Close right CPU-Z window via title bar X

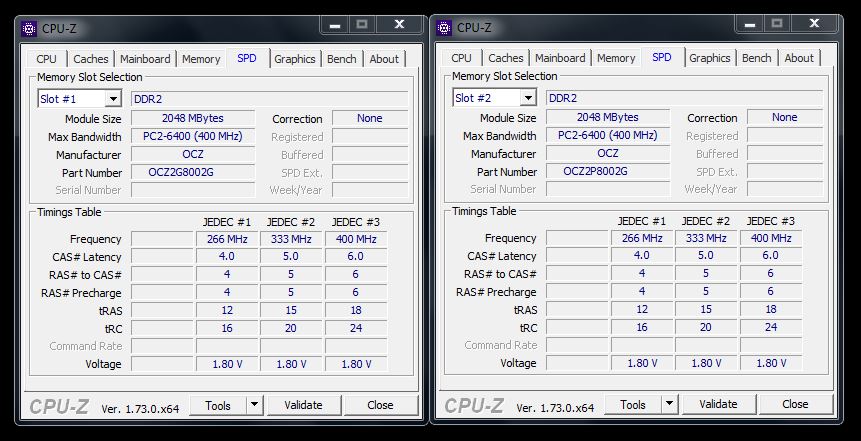click(x=814, y=24)
